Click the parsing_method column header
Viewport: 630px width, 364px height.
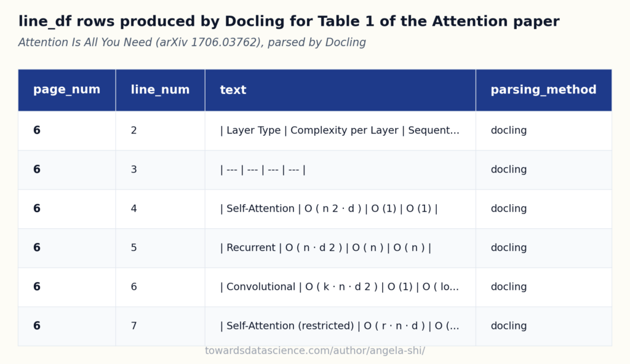(543, 90)
